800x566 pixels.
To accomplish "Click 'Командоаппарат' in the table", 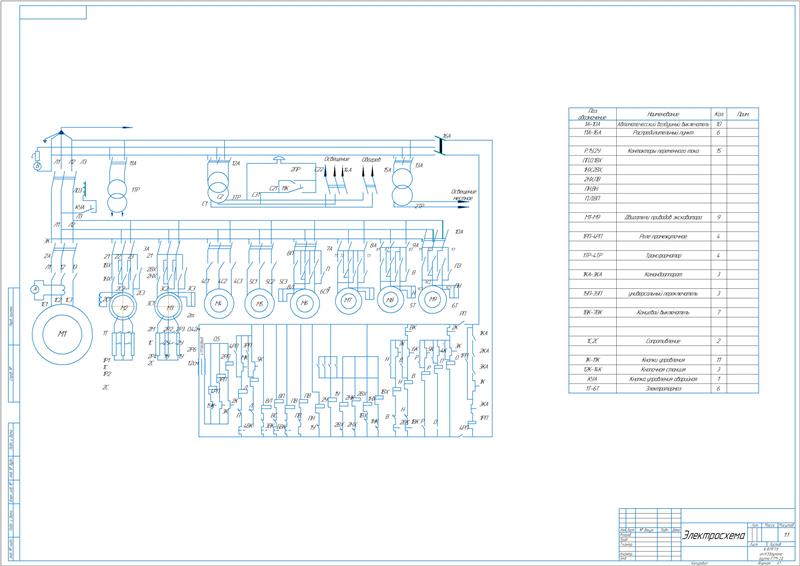I will coord(663,274).
